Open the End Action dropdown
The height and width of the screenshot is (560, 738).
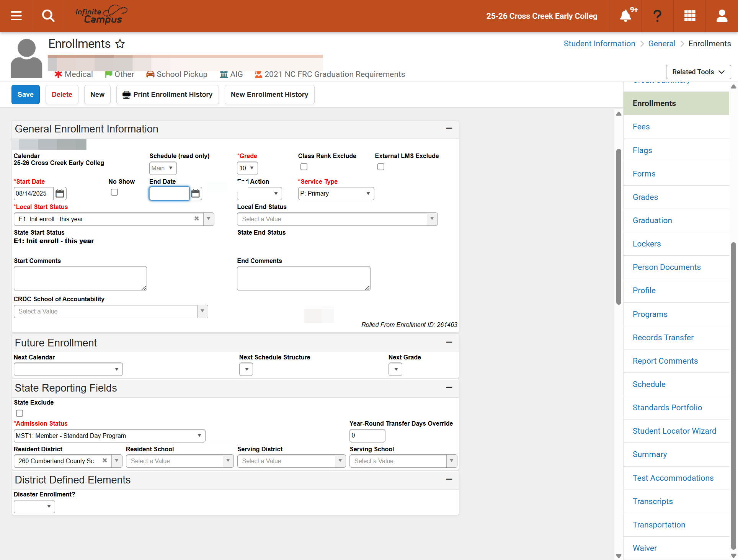click(260, 194)
